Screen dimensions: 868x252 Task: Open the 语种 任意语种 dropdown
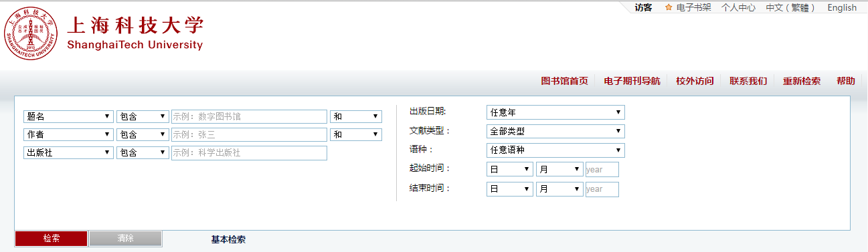[555, 150]
